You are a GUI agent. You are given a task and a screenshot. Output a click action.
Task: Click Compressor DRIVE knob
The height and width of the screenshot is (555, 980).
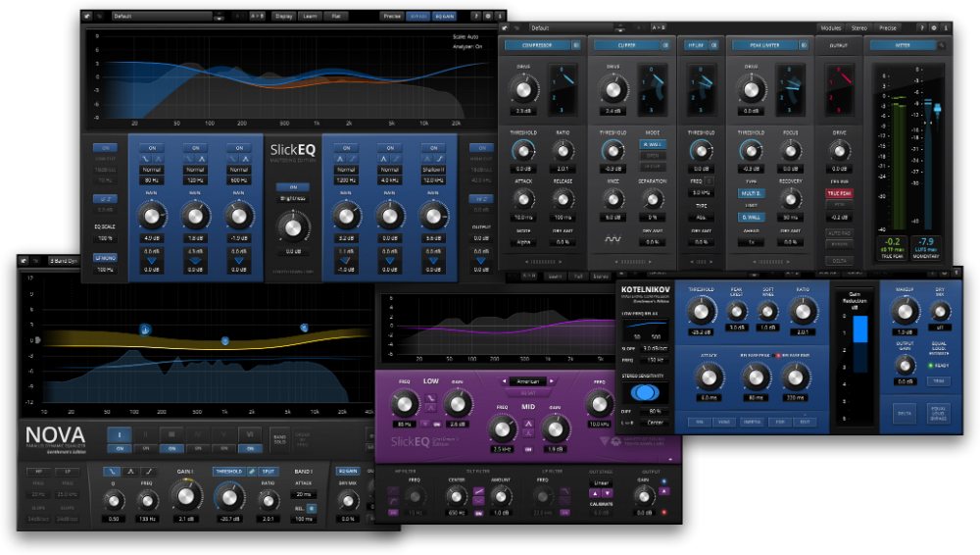pyautogui.click(x=523, y=90)
